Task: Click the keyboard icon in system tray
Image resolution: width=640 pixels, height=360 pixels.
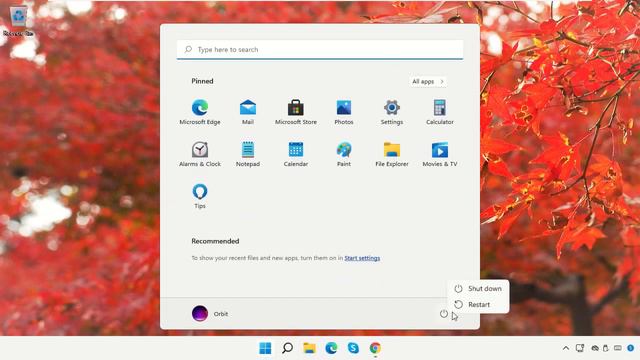Action: click(x=618, y=348)
